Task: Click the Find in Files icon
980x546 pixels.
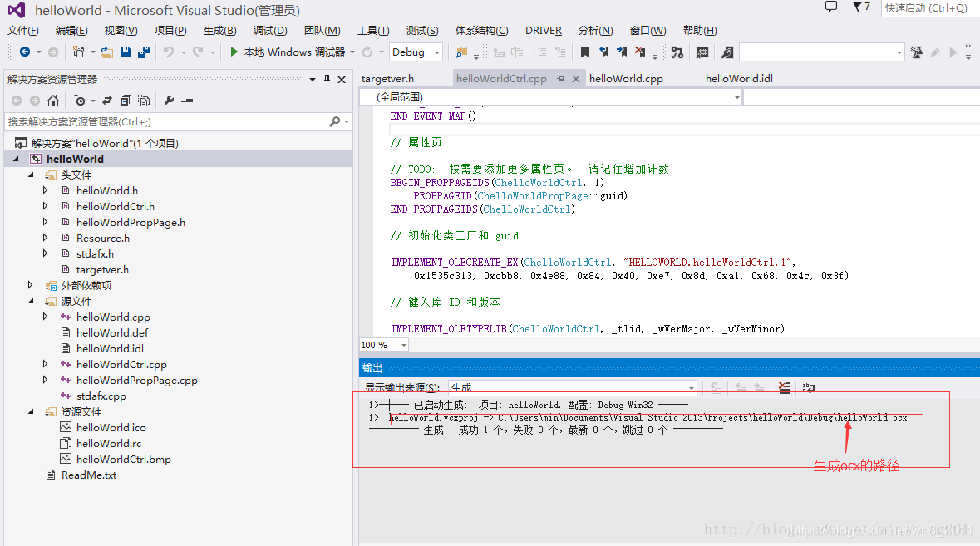Action: click(x=461, y=52)
